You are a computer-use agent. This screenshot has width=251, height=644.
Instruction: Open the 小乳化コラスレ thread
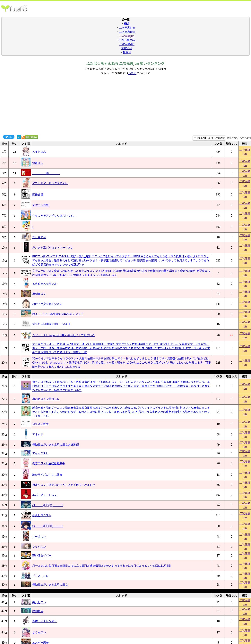pos(42,515)
